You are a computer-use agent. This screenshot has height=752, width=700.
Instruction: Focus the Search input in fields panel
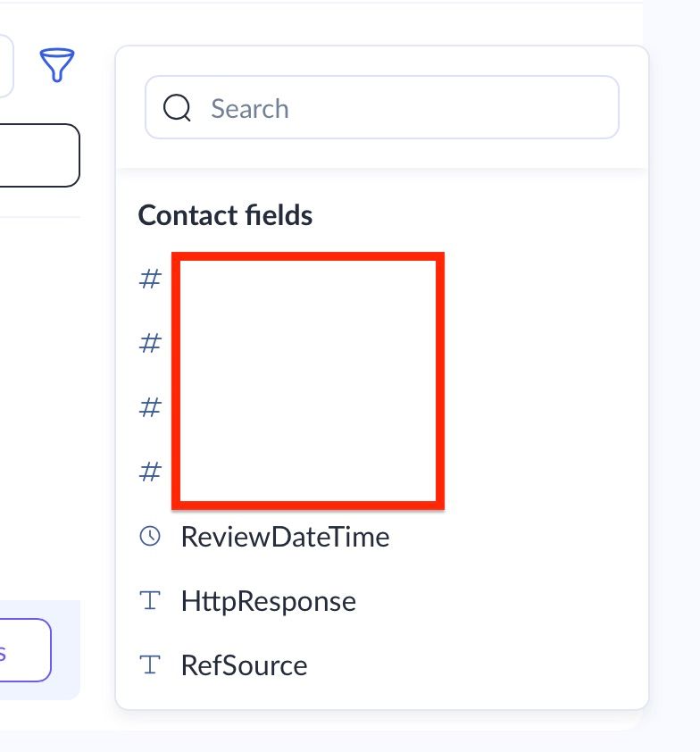[x=402, y=108]
